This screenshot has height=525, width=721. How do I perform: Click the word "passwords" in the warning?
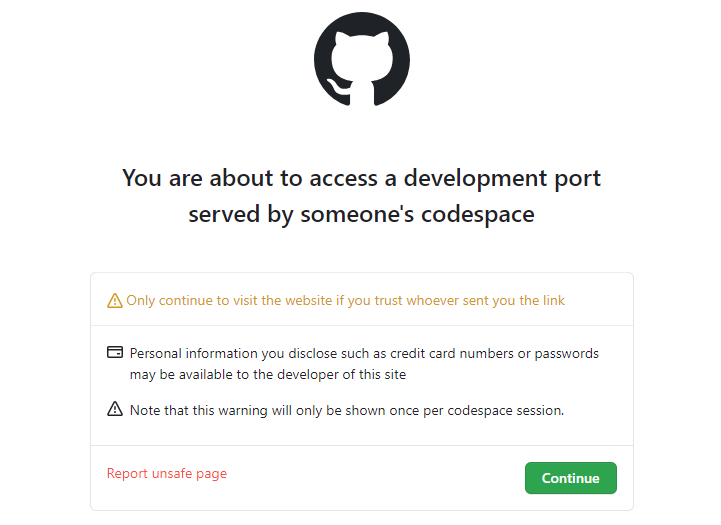tap(567, 353)
